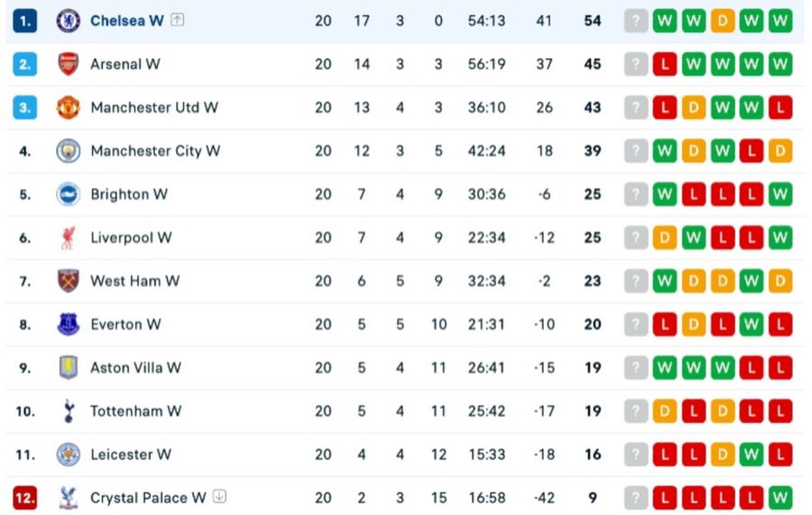Open the Crystal Palace W team link
812x515 pixels.
[147, 498]
